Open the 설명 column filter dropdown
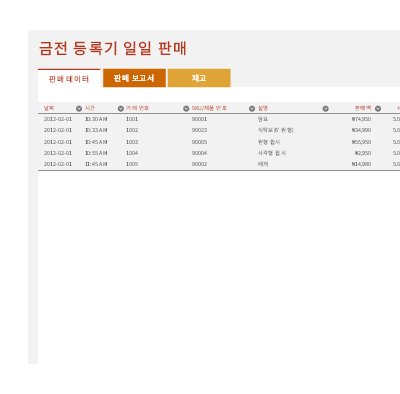 326,109
